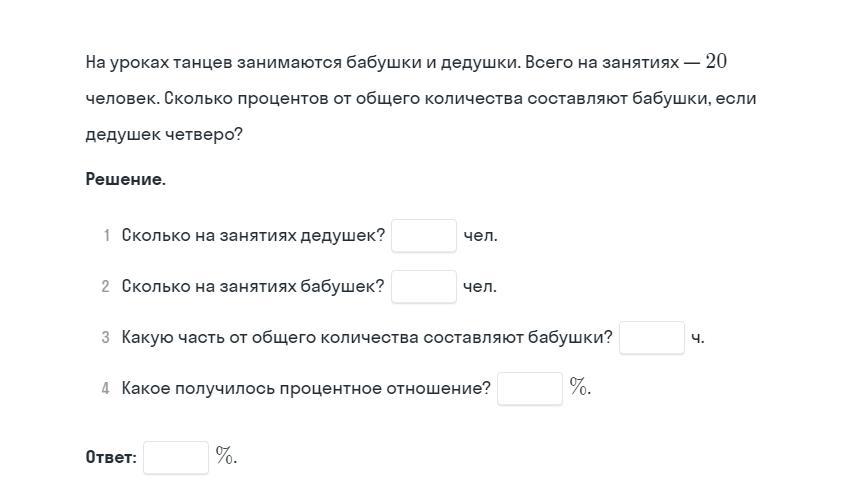Click step number 4 marker
Viewport: 863px width, 502px height.
click(105, 389)
